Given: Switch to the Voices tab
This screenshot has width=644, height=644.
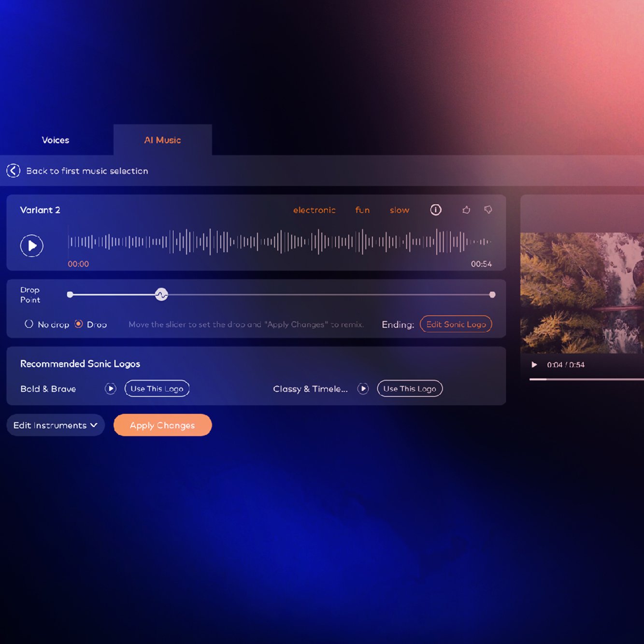Looking at the screenshot, I should click(55, 140).
